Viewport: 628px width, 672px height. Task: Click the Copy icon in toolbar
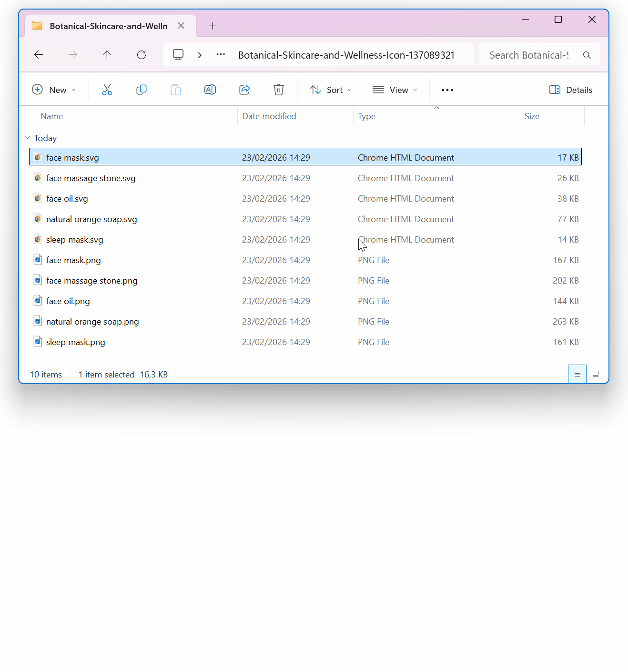click(142, 90)
